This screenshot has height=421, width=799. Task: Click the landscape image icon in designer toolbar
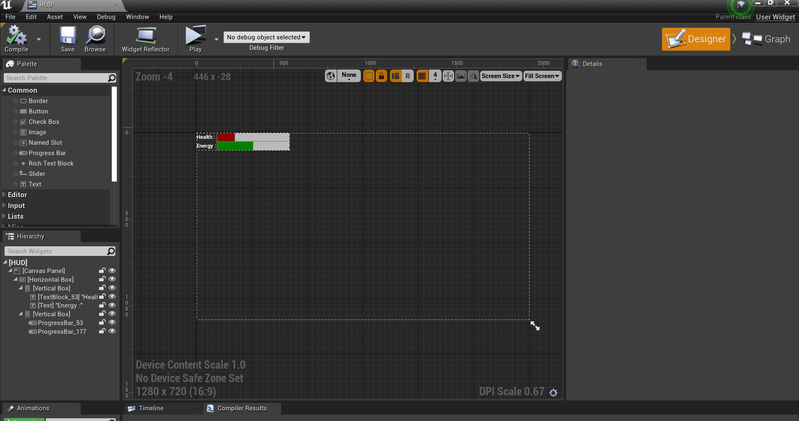coord(461,76)
